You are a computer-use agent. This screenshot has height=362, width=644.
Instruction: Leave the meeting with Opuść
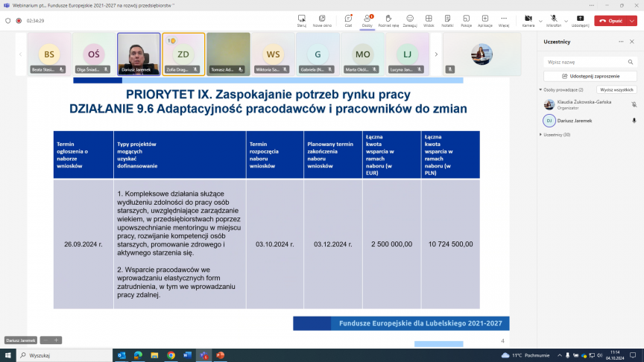point(610,21)
